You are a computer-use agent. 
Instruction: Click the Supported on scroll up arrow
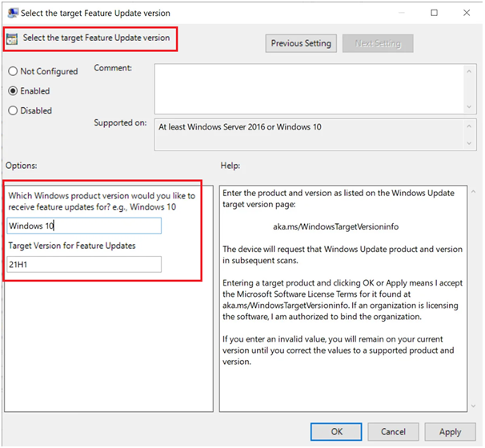(469, 126)
